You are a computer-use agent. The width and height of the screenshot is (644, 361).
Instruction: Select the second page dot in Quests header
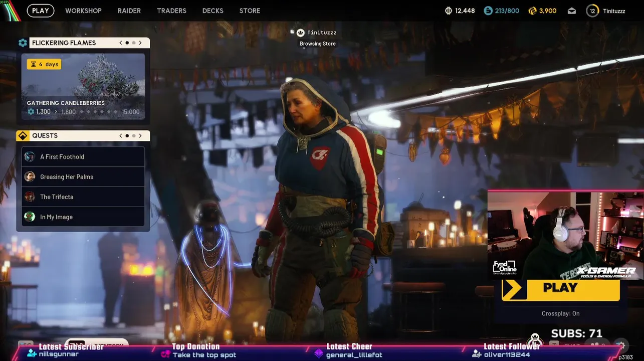point(134,135)
